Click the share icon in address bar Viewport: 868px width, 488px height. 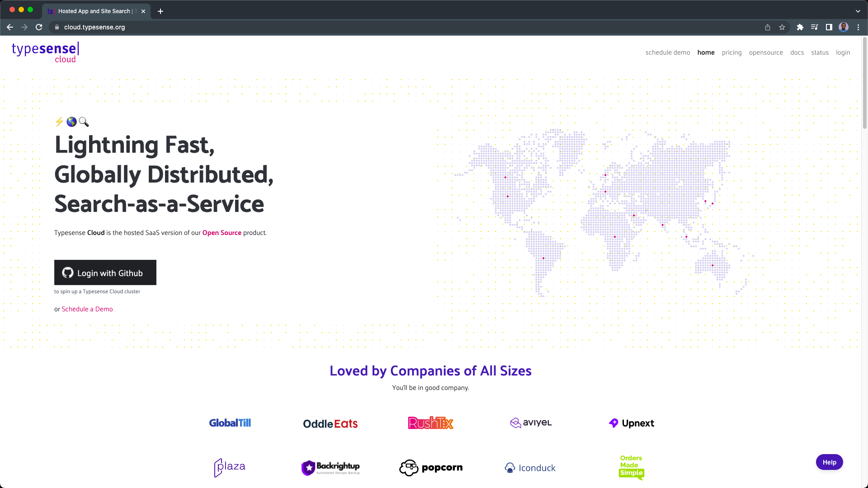pyautogui.click(x=768, y=27)
